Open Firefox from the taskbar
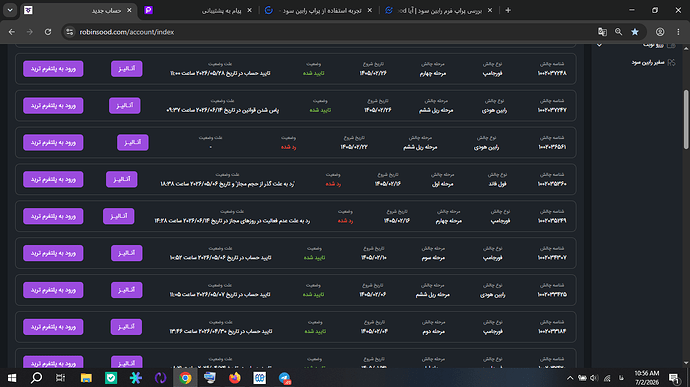The width and height of the screenshot is (690, 387). coord(235,378)
